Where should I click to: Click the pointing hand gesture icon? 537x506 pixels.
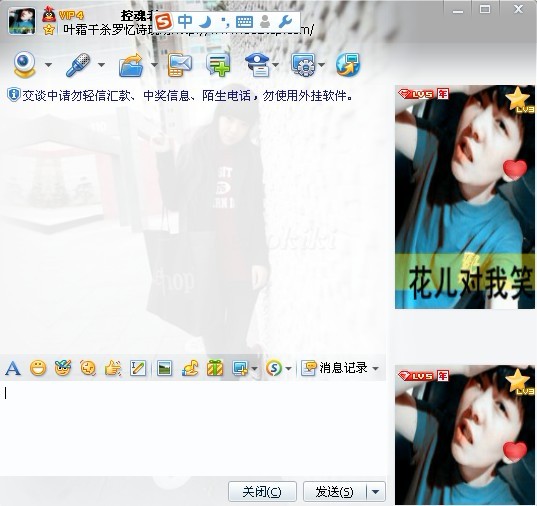(x=113, y=369)
